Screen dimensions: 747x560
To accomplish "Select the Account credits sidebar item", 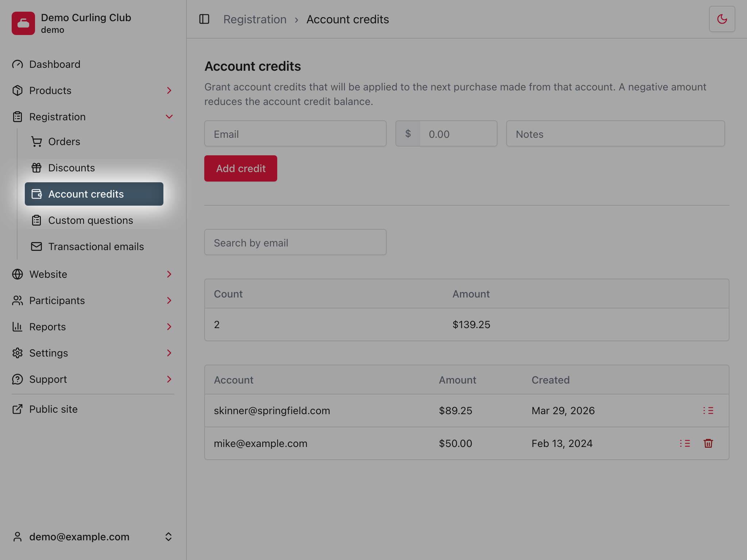I will (x=94, y=194).
